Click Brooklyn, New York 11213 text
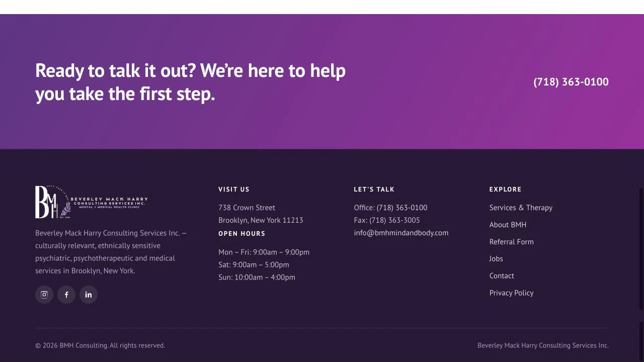 [x=261, y=220]
